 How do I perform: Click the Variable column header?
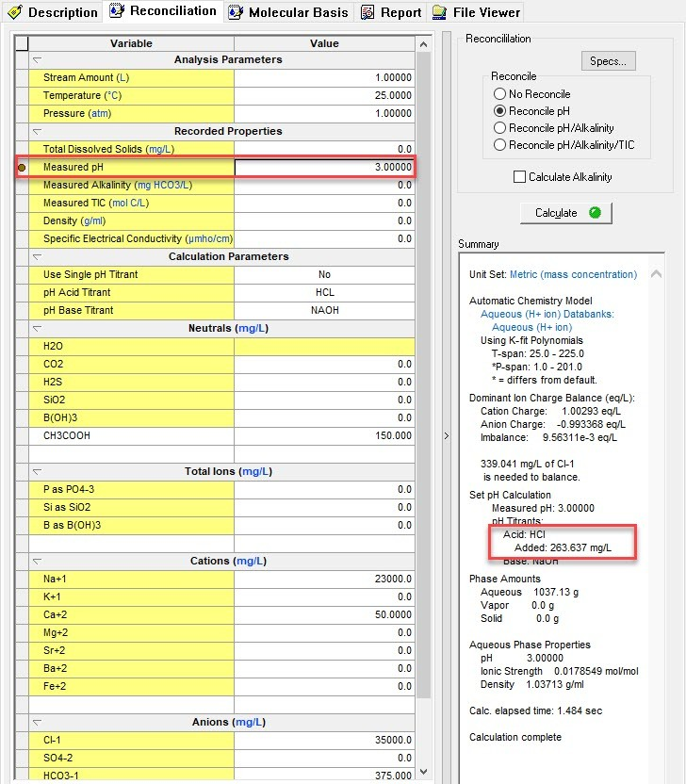pos(132,43)
